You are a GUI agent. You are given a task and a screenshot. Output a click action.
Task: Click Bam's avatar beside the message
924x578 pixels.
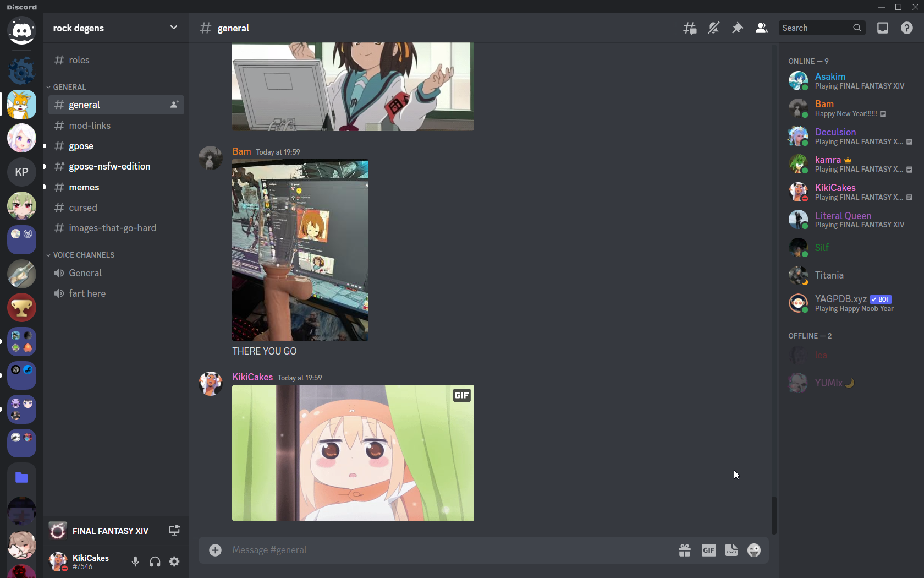210,158
